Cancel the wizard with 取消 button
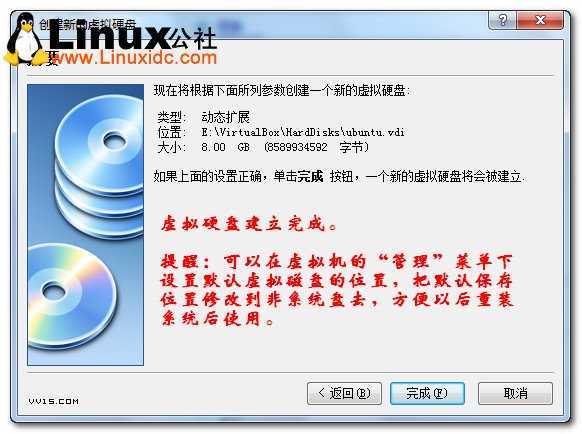582x434 pixels. pos(515,393)
